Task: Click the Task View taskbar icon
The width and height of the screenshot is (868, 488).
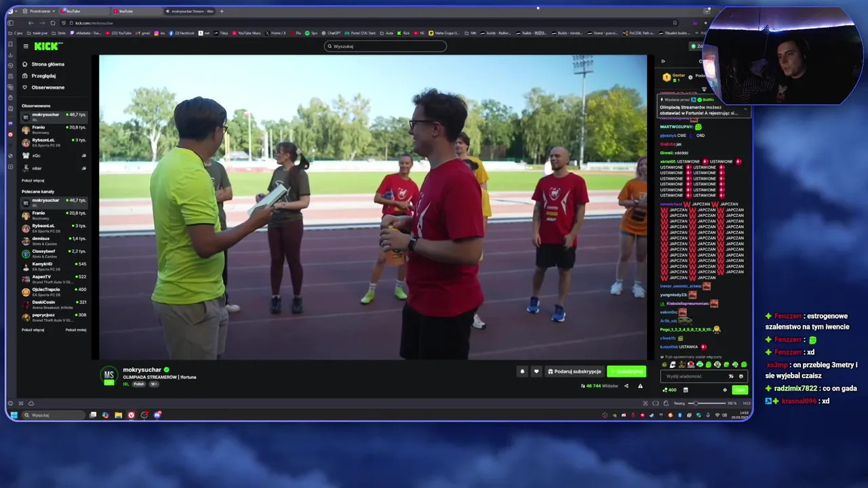Action: 93,415
